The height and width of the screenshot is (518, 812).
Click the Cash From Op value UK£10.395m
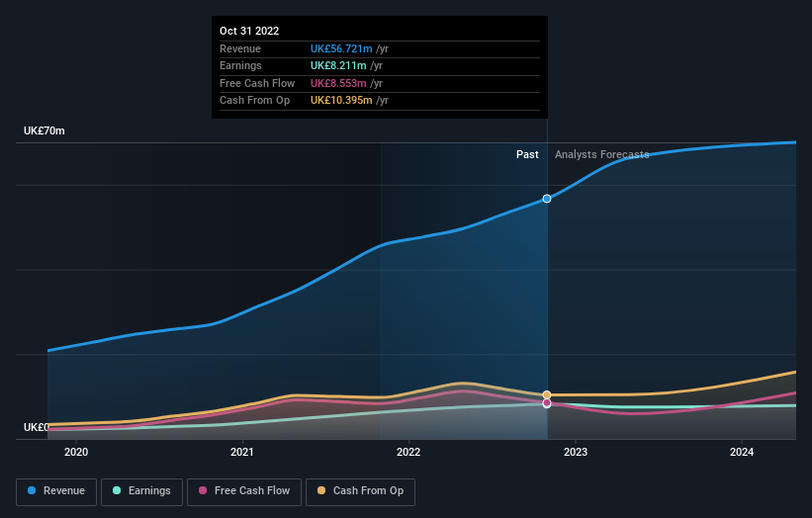(341, 101)
